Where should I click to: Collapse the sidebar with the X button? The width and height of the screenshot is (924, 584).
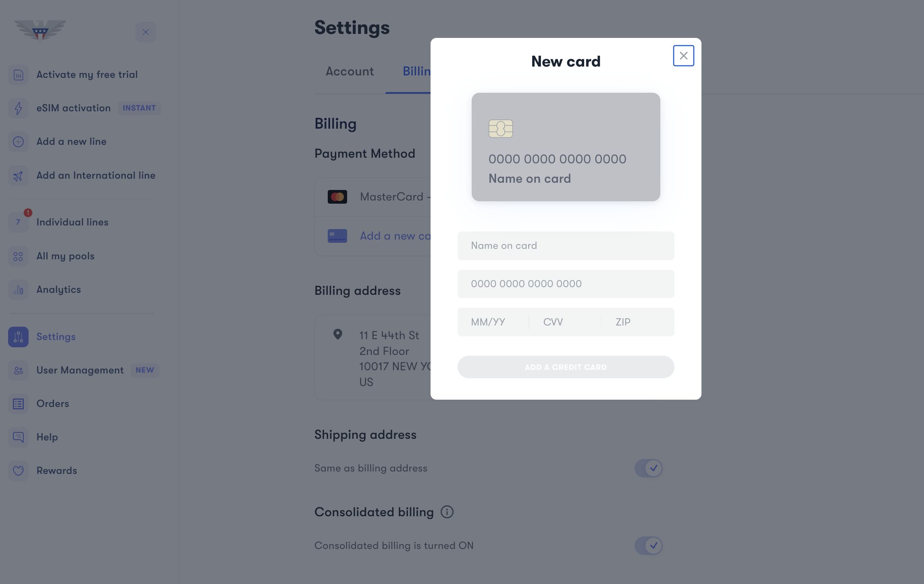(x=146, y=32)
